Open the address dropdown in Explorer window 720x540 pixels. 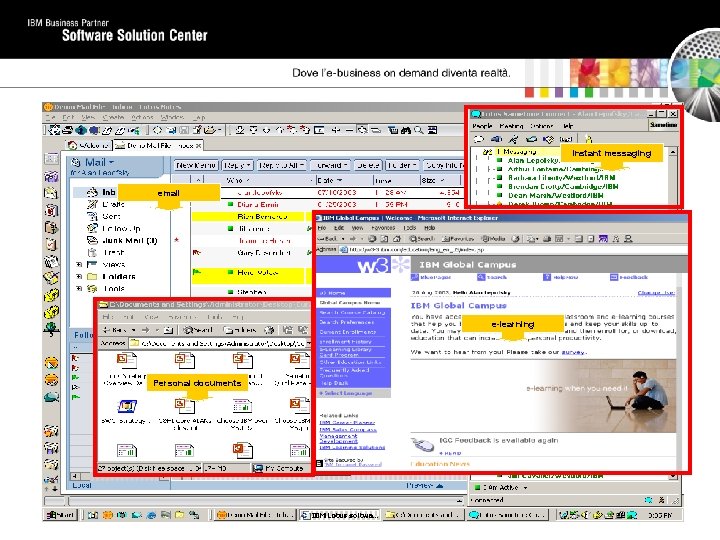(x=308, y=343)
